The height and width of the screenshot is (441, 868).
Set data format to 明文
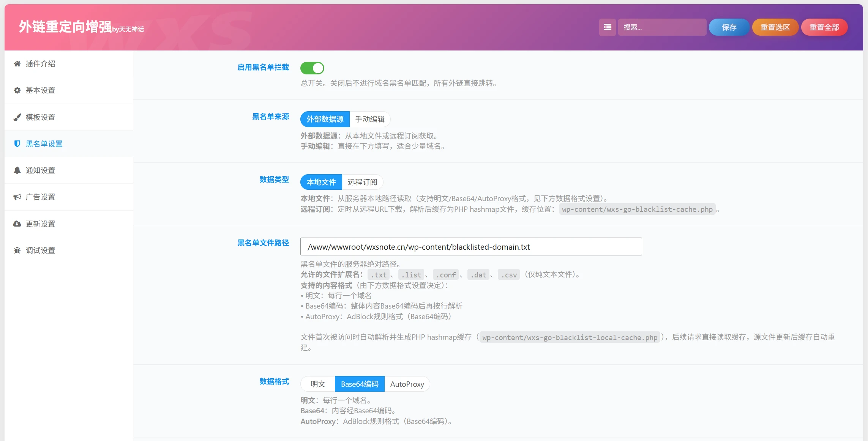tap(318, 384)
